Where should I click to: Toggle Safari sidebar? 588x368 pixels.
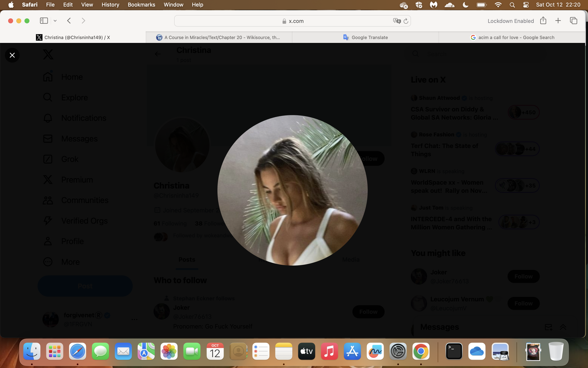(x=44, y=21)
